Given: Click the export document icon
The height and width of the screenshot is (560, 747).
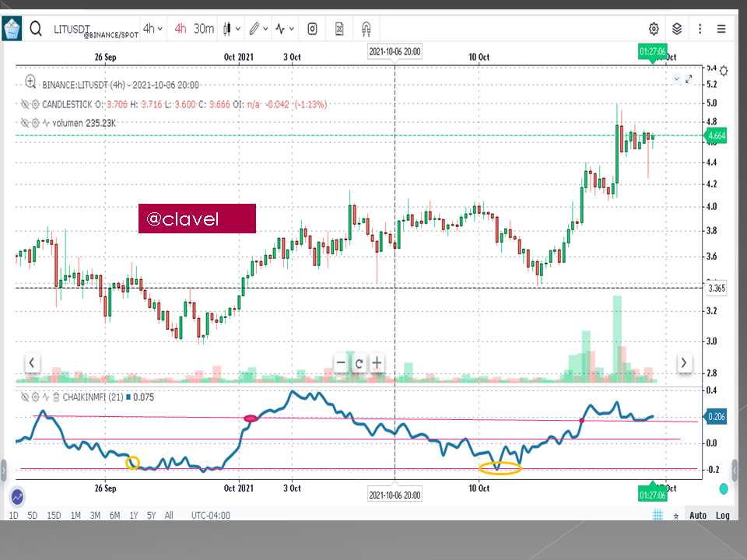Looking at the screenshot, I should pyautogui.click(x=339, y=29).
